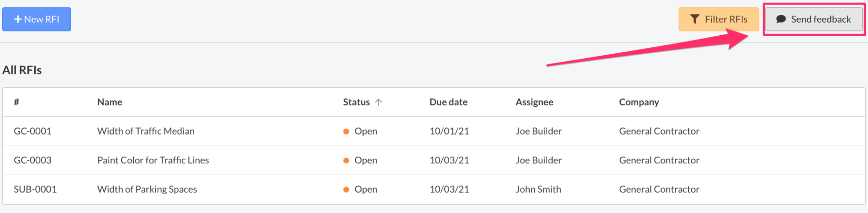Select the GC-0003 RFI number
Image resolution: width=868 pixels, height=213 pixels.
coord(33,160)
